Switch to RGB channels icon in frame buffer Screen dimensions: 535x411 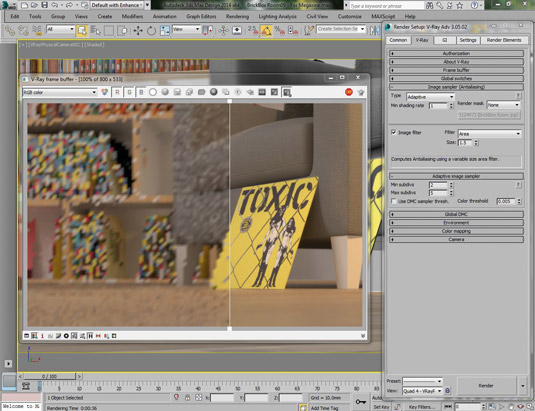(x=105, y=92)
